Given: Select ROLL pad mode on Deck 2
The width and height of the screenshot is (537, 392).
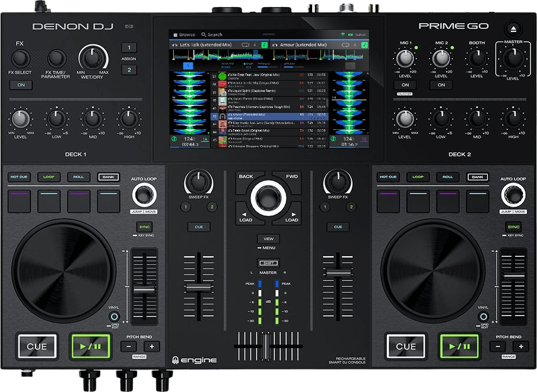Looking at the screenshot, I should [x=447, y=177].
